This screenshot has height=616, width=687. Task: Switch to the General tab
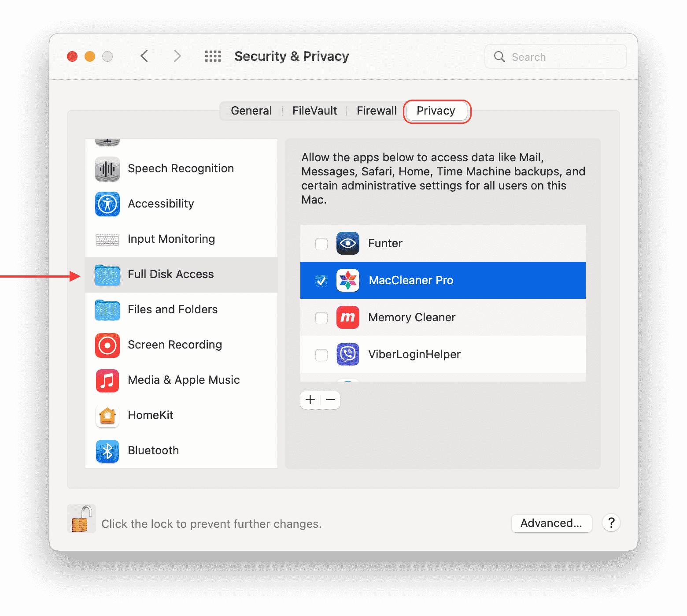click(251, 111)
